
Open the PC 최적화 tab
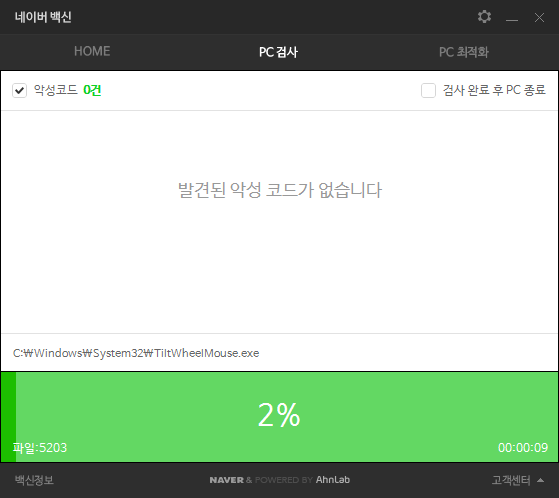(463, 52)
